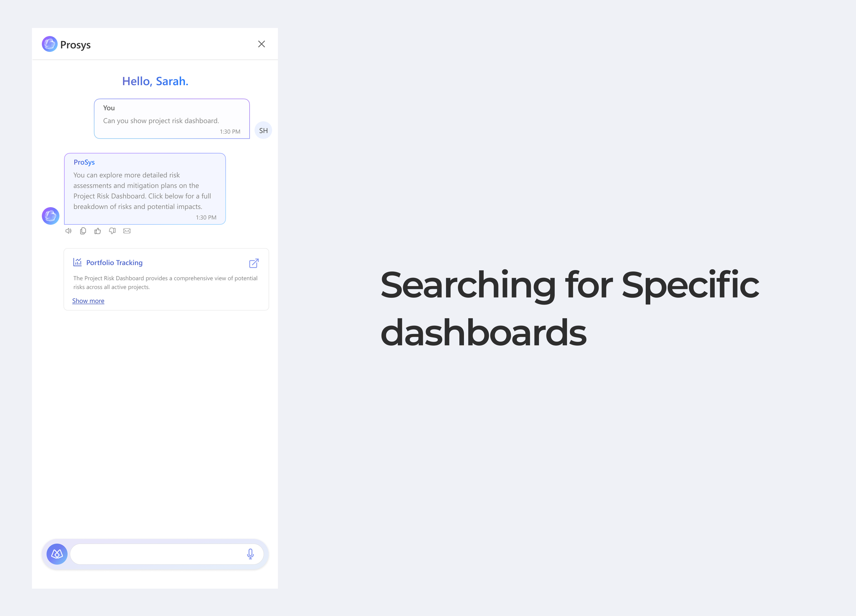Give the response a thumbs up

point(98,231)
